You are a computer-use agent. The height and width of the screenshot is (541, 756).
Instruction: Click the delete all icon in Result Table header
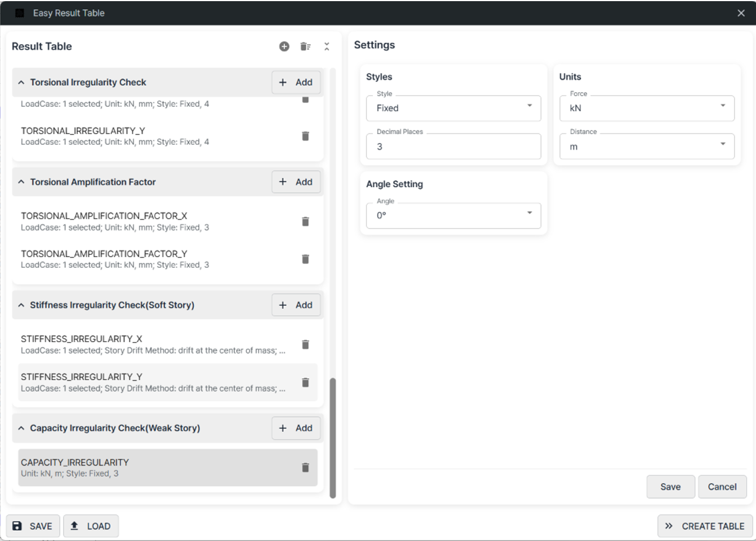tap(305, 46)
